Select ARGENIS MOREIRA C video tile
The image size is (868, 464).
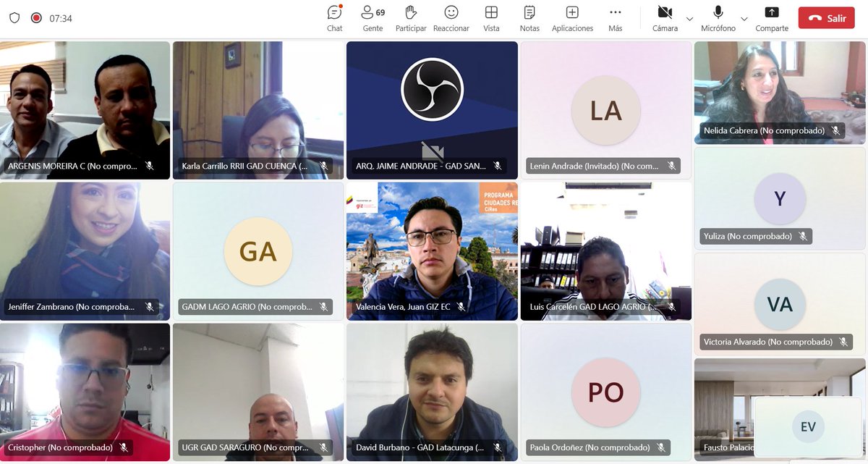[x=85, y=110]
